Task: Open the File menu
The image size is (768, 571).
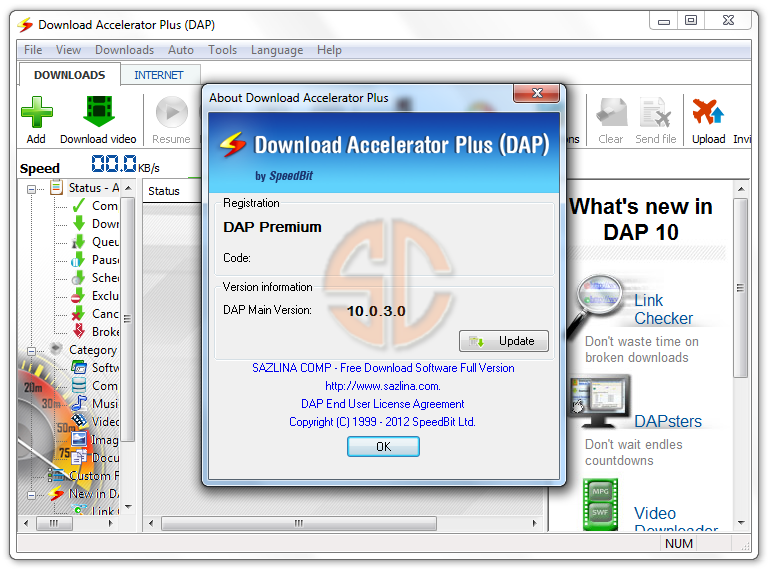Action: click(33, 50)
